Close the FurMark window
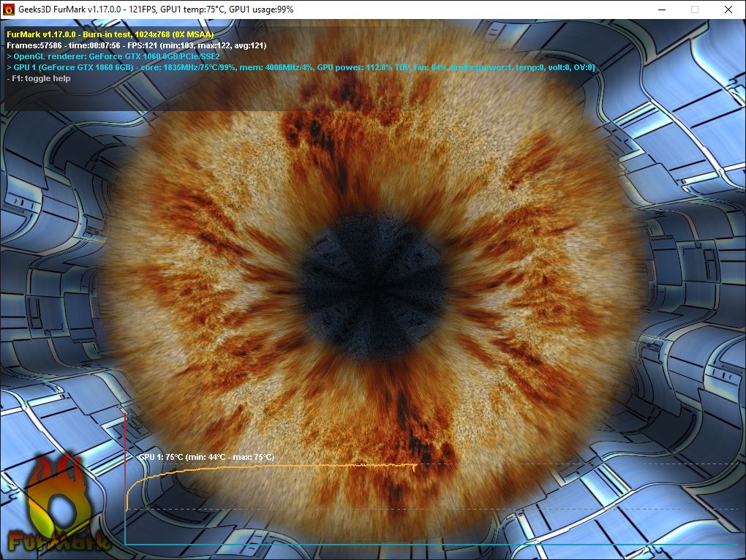The image size is (746, 560). pyautogui.click(x=728, y=10)
